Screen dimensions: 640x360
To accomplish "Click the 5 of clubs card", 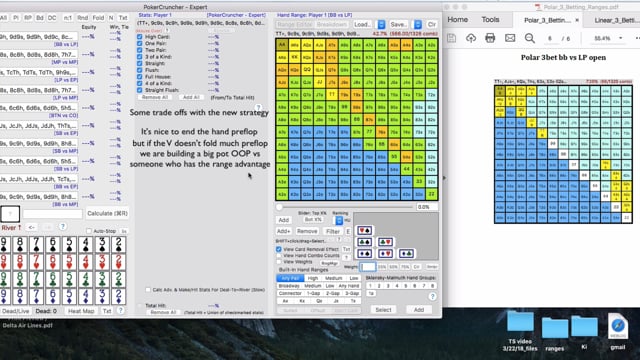I will point(69,279).
